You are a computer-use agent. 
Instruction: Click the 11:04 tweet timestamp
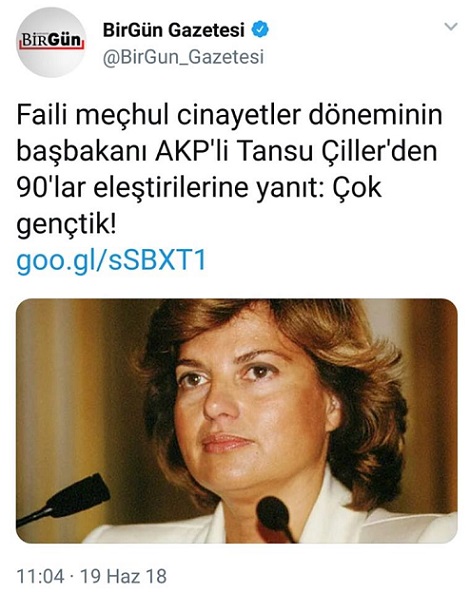click(x=40, y=576)
